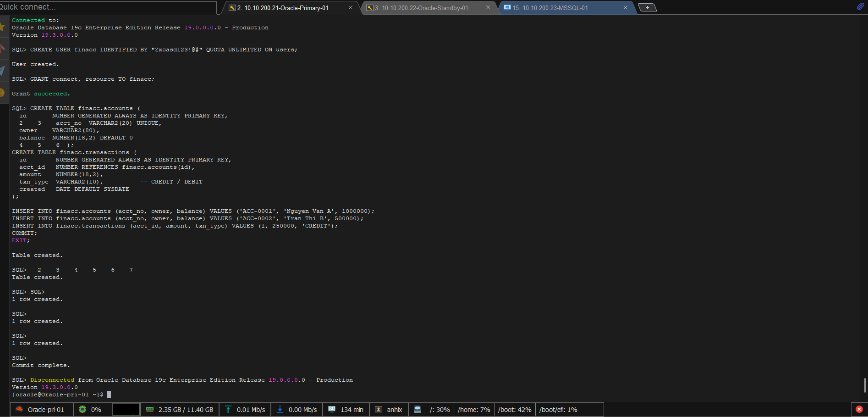Click the INSERT line containing 'ACC-0002'
This screenshot has width=868, height=417.
pyautogui.click(x=187, y=218)
